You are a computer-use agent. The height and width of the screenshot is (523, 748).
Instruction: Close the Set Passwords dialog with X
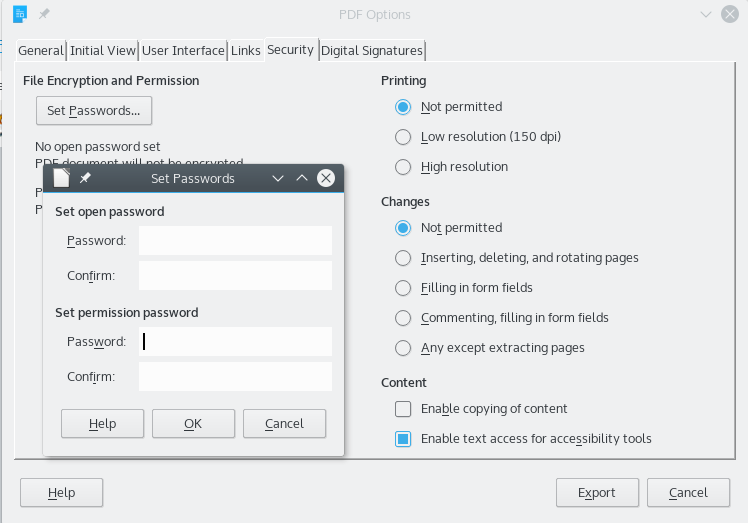325,178
